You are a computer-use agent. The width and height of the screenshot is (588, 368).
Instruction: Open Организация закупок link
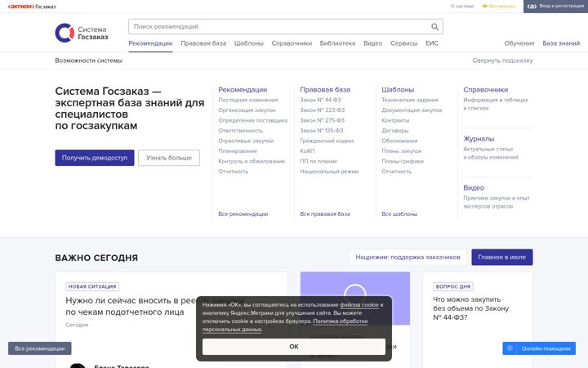pos(247,110)
